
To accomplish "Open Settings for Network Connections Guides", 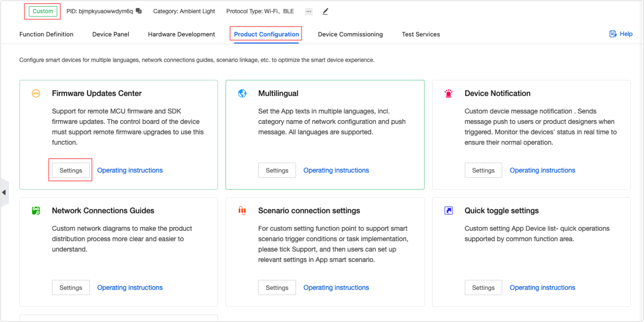I will click(71, 287).
